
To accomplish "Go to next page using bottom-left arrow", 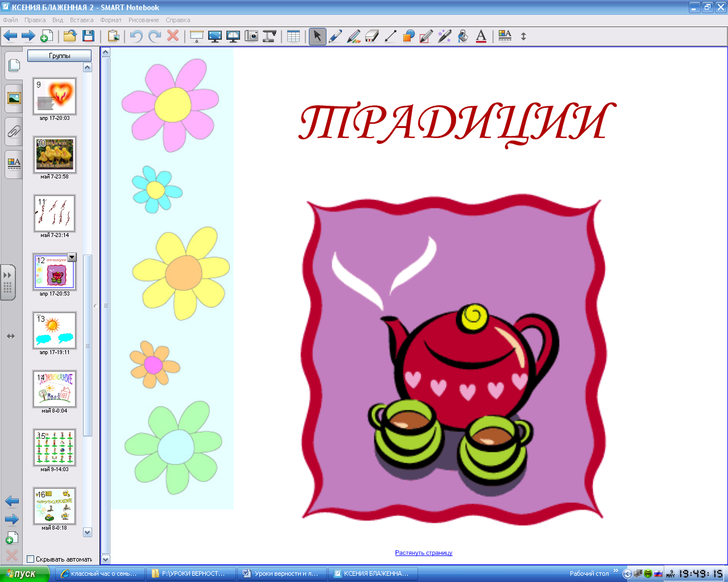I will 12,519.
